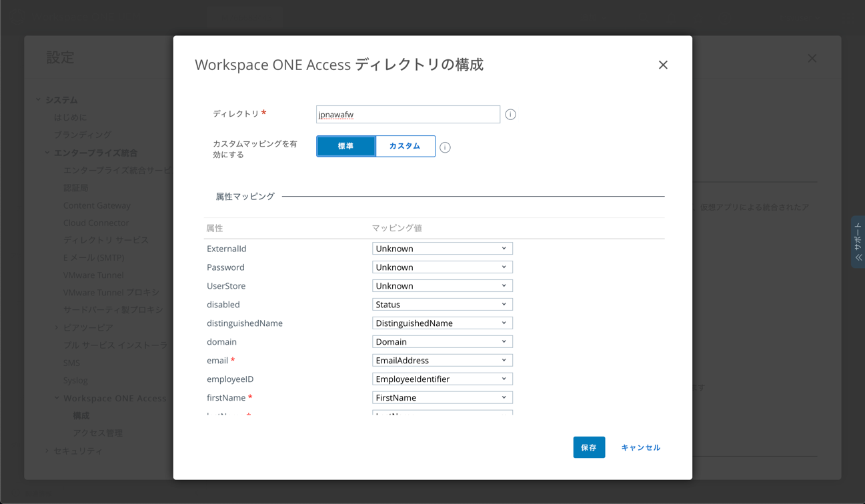Click the 属性 column header
The height and width of the screenshot is (504, 865).
click(215, 228)
